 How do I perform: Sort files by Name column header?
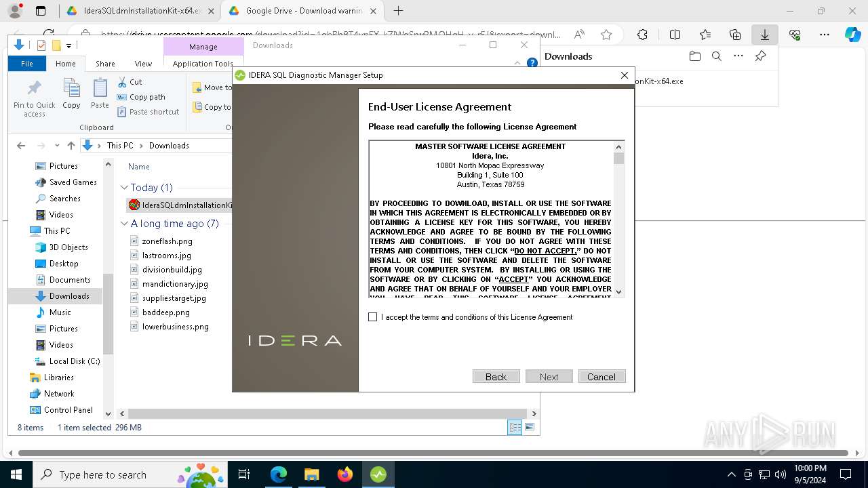pos(139,167)
